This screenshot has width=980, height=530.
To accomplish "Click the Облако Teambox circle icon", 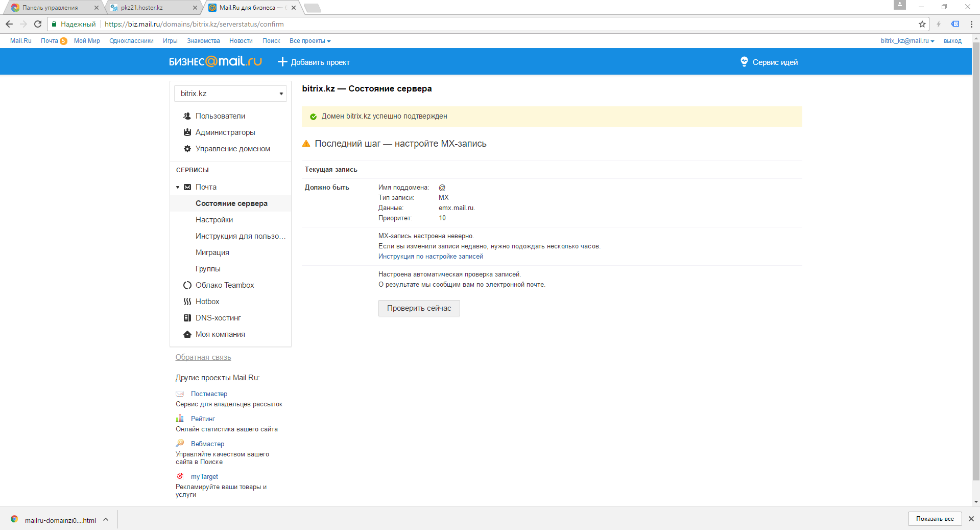I will 187,285.
